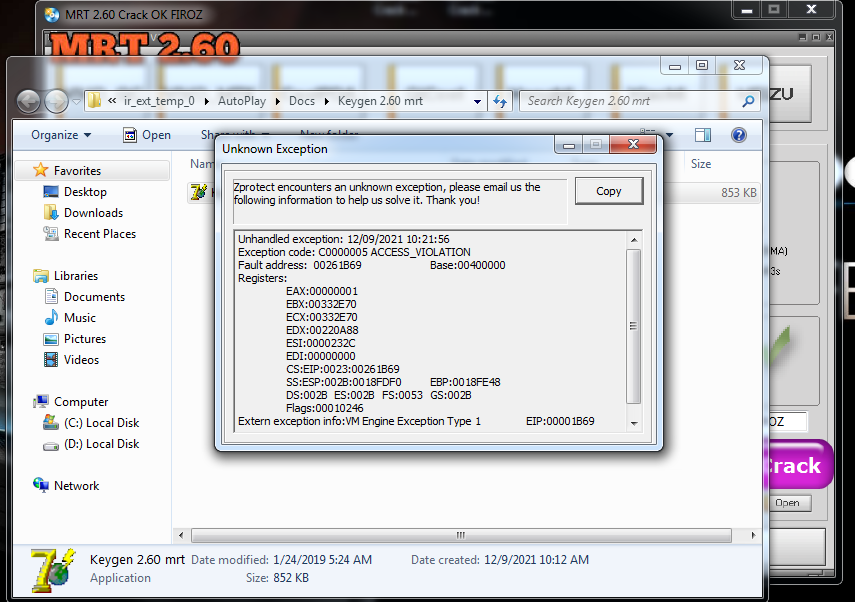Viewport: 855px width, 602px height.
Task: Expand arrow after Docs breadcrumb
Action: [327, 101]
